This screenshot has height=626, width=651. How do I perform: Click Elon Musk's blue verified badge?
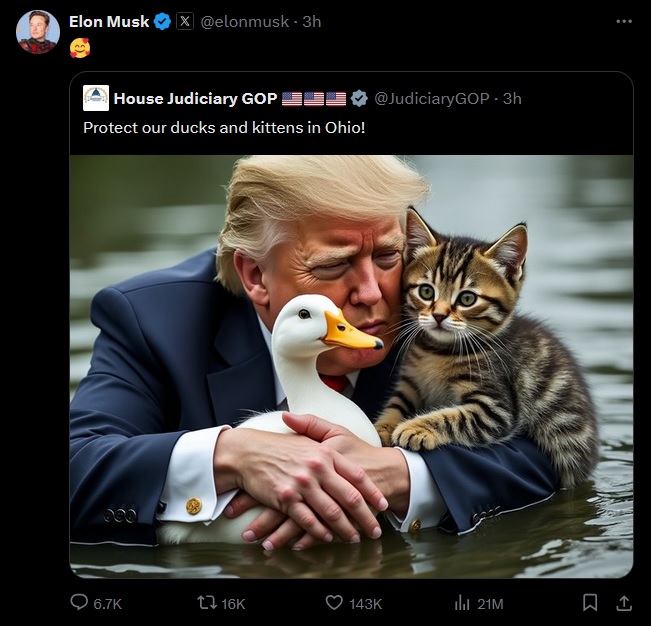(162, 22)
